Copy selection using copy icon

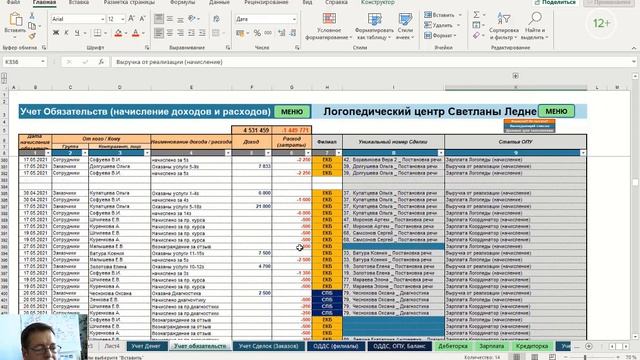[x=32, y=26]
